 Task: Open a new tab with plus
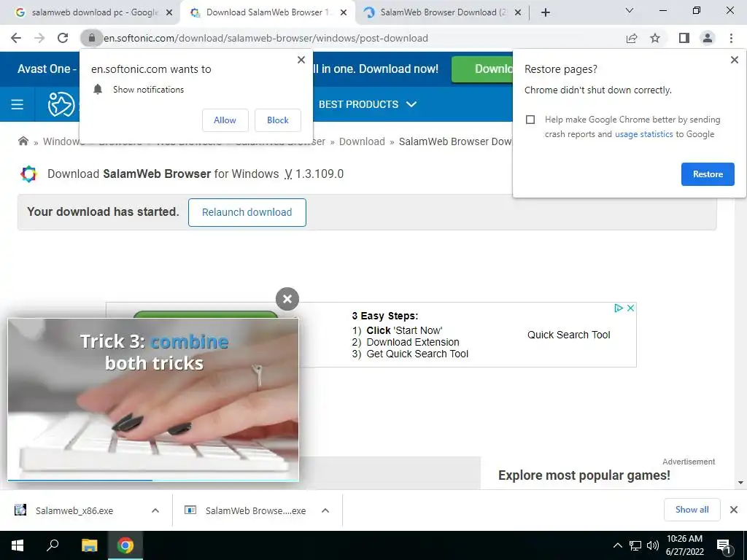[x=546, y=12]
